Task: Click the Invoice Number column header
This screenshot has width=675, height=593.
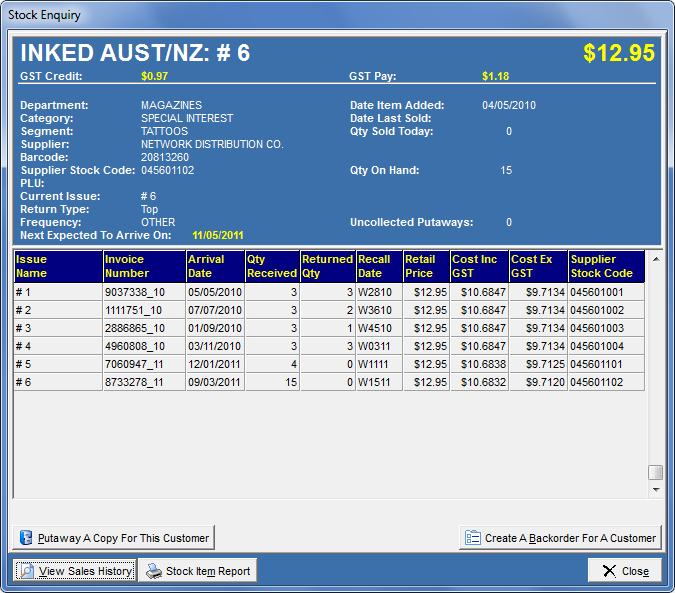Action: click(x=143, y=266)
